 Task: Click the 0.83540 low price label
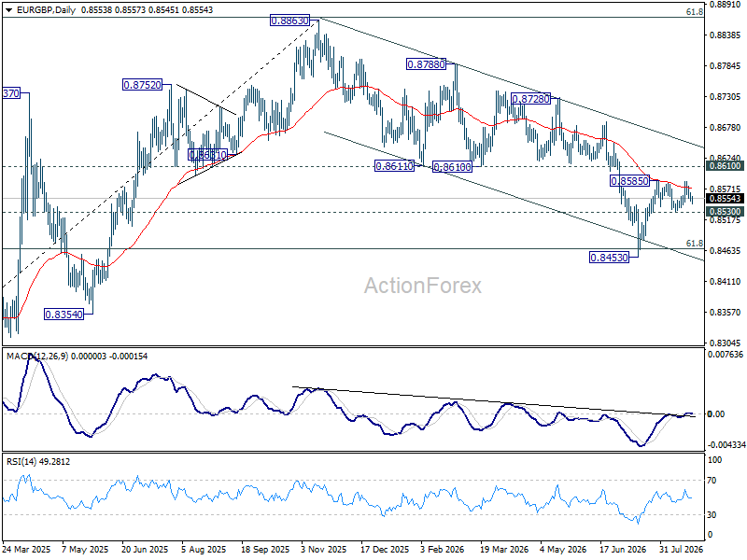tap(63, 315)
